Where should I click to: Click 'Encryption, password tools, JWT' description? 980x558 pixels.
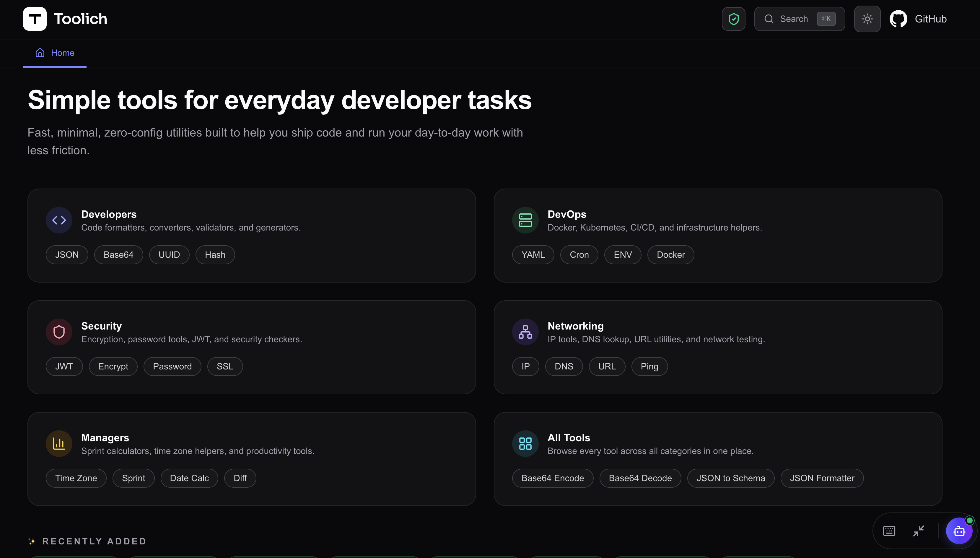191,340
